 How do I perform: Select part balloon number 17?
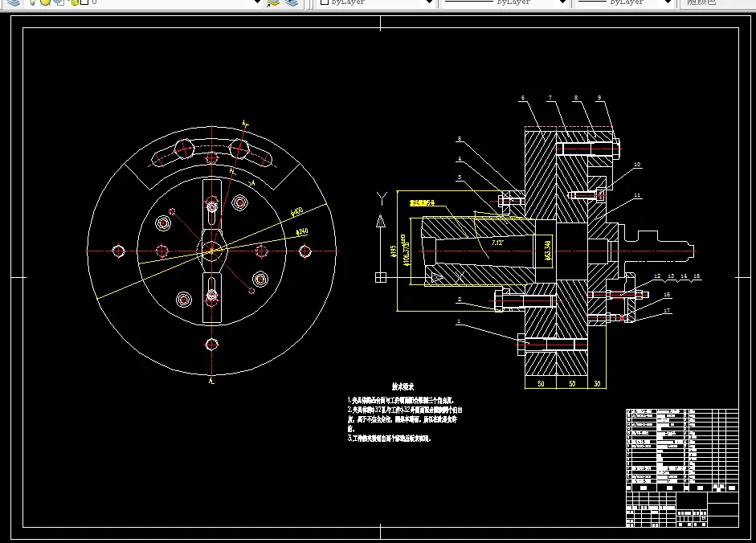point(667,311)
